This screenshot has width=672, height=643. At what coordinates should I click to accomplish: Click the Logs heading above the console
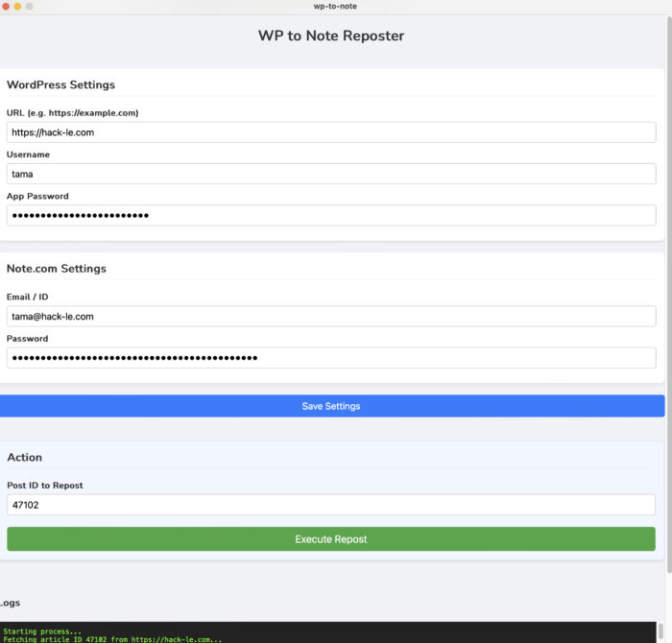(10, 603)
